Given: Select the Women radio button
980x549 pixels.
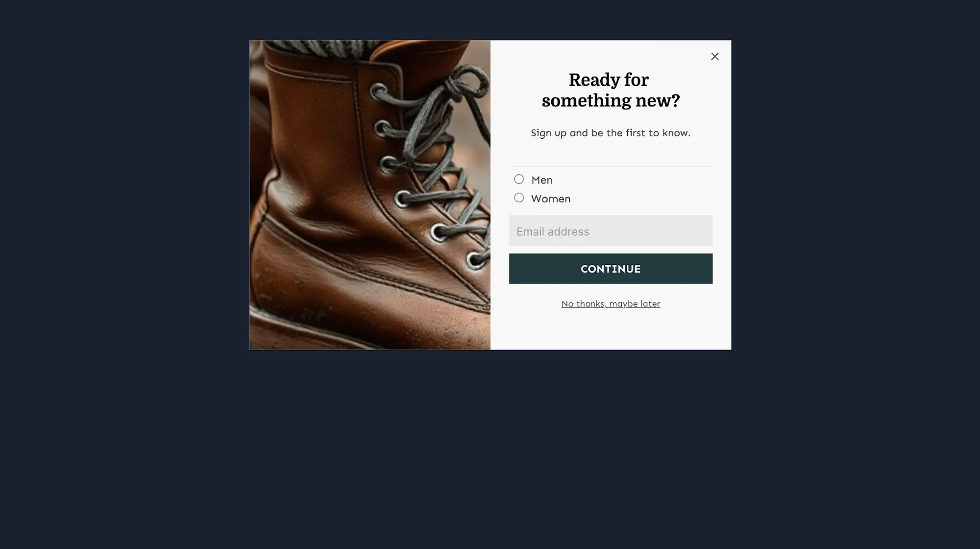Looking at the screenshot, I should point(519,198).
